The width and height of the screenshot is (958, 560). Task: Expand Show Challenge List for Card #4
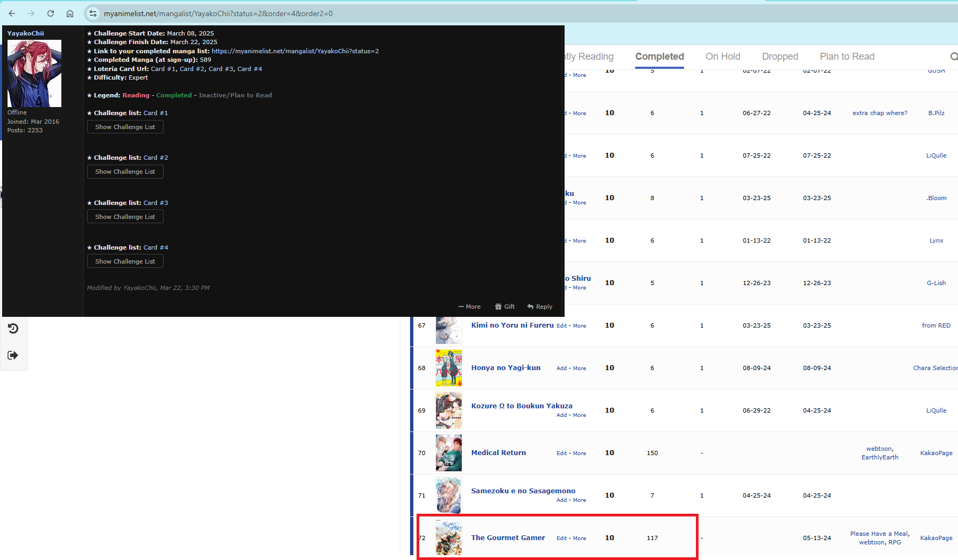point(125,261)
